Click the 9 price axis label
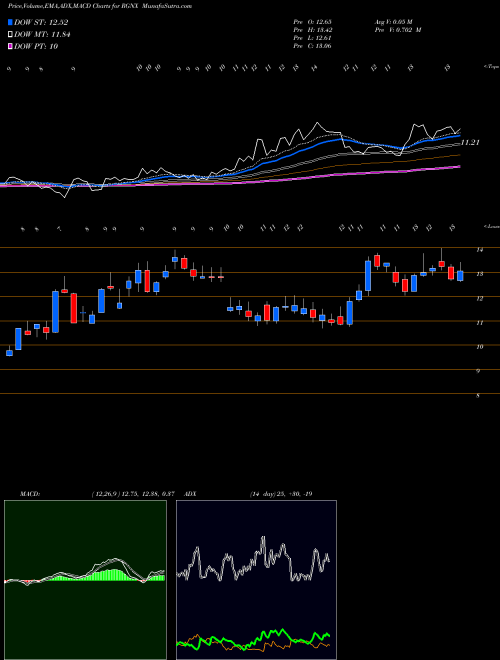 coord(478,371)
